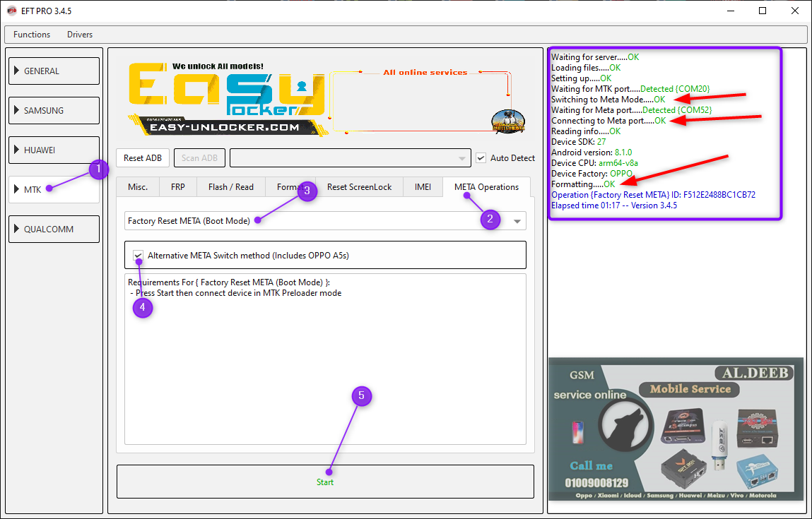Viewport: 812px width, 519px height.
Task: Switch to the Misc. tab
Action: pos(138,187)
